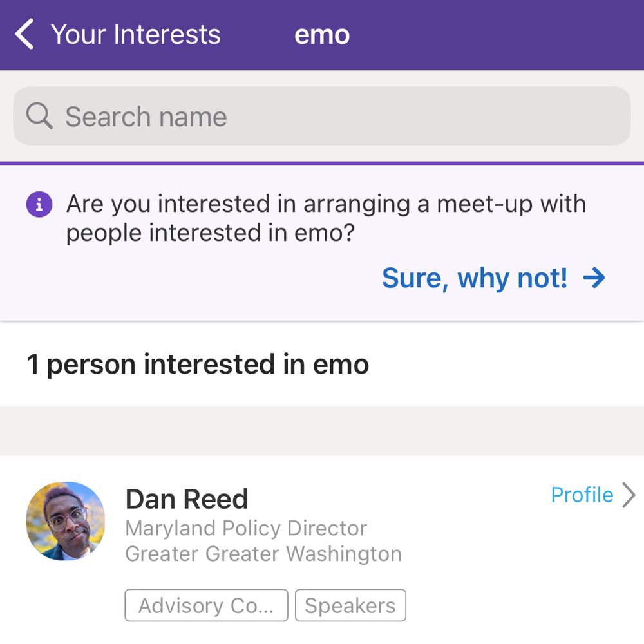644x644 pixels.
Task: Tap the emo page title
Action: pos(322,34)
